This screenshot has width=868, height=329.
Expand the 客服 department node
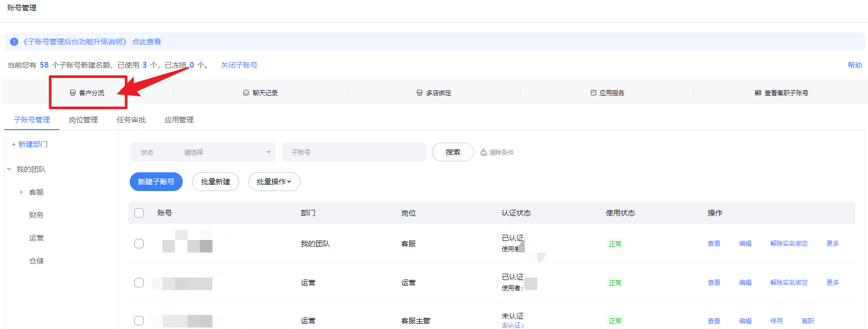pos(21,192)
